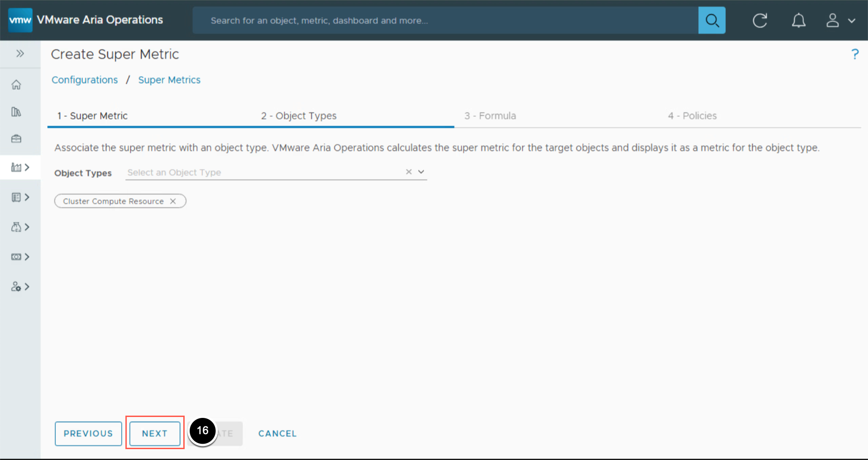
Task: Expand the Visualize sidebar menu
Action: [x=20, y=197]
